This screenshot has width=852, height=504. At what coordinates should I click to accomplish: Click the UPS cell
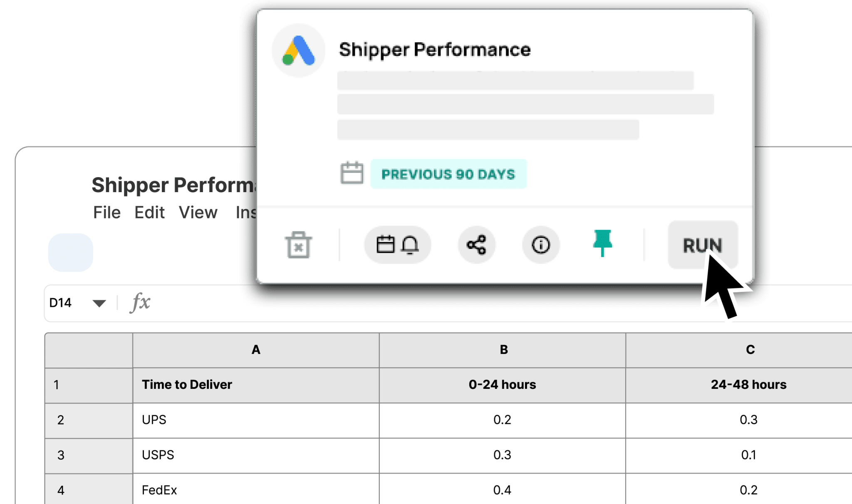(256, 420)
